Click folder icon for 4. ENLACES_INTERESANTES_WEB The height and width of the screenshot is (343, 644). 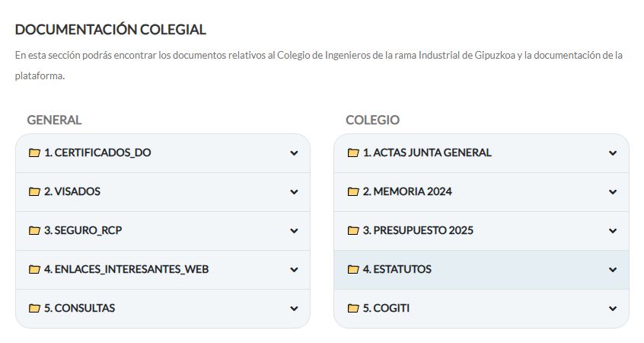click(34, 269)
